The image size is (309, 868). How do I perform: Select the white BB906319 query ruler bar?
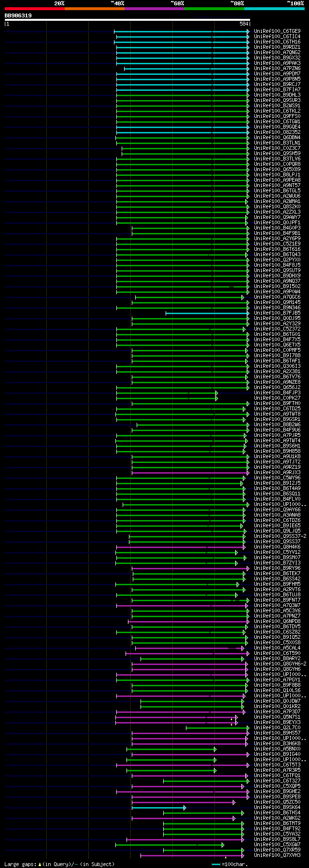click(127, 20)
